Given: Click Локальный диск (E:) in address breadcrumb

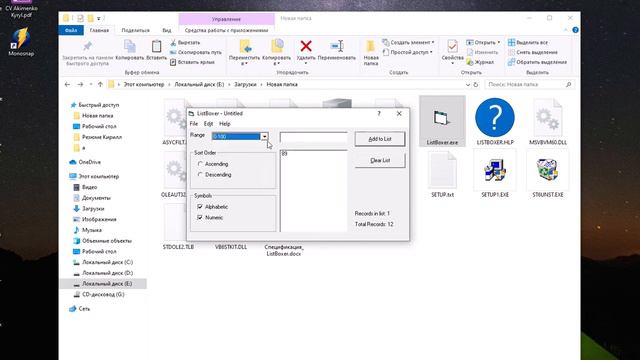Looking at the screenshot, I should (199, 84).
